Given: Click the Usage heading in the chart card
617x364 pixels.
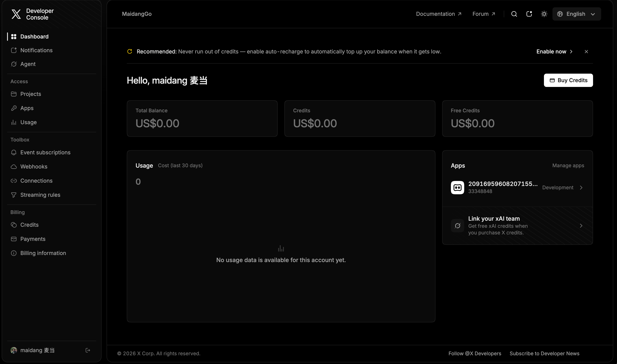Looking at the screenshot, I should (x=144, y=166).
